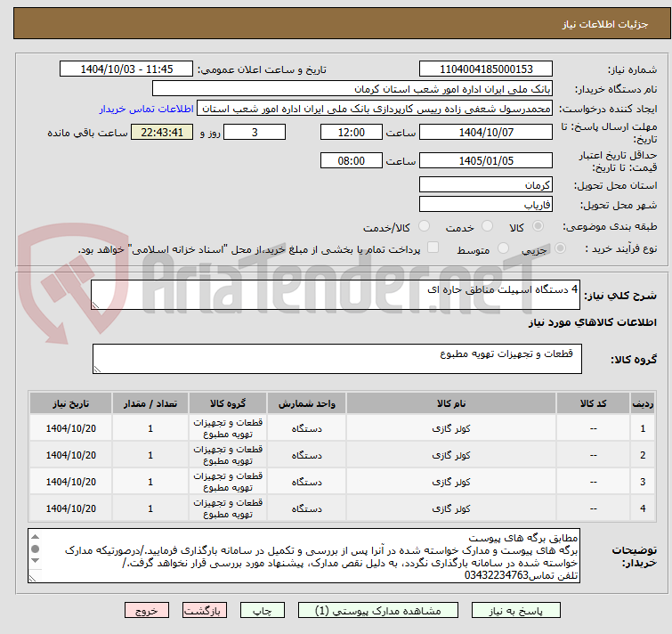The width and height of the screenshot is (672, 634).
Task: Click the response deadline time 12:00
Action: 351,132
